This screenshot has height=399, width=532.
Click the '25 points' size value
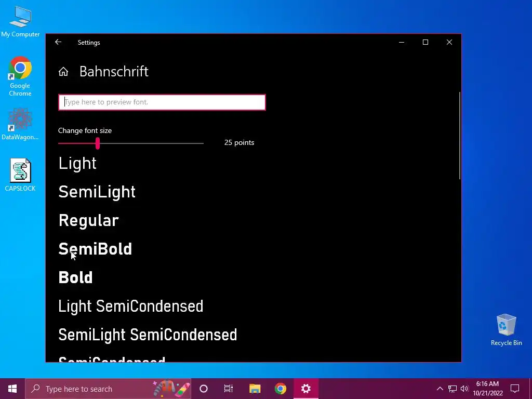coord(239,142)
